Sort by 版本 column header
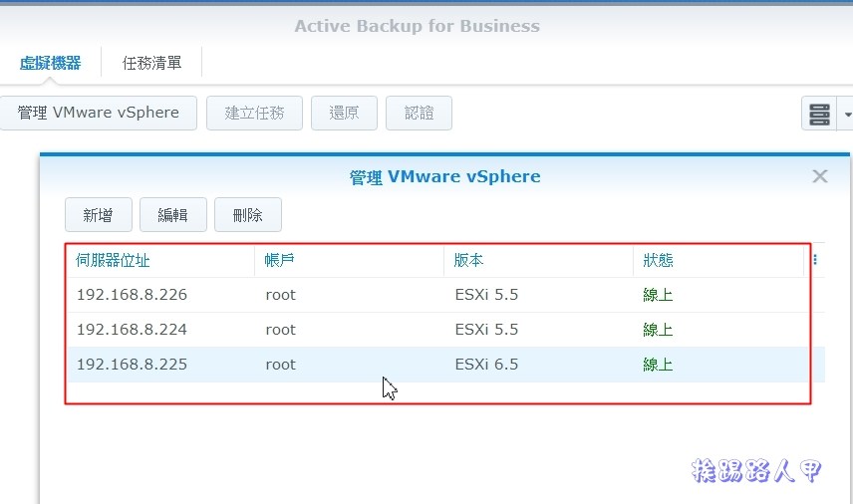The width and height of the screenshot is (853, 504). (x=538, y=260)
